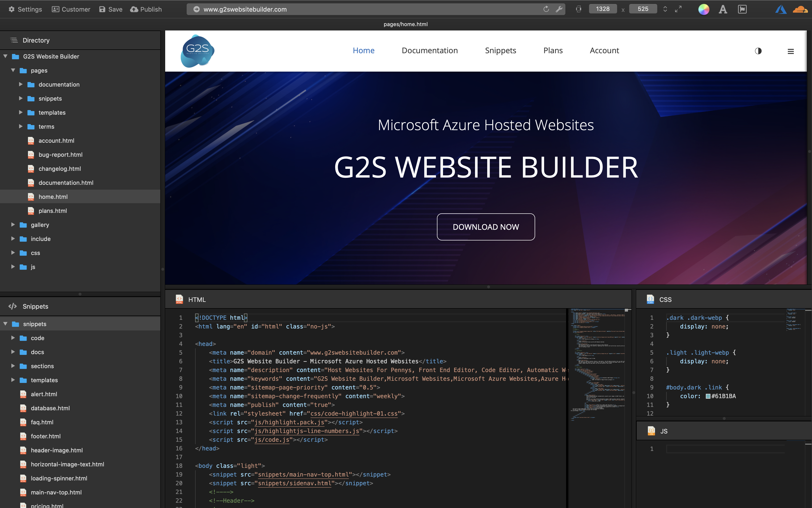The height and width of the screenshot is (508, 812).
Task: Open Snippets in preview navigation
Action: coord(500,50)
